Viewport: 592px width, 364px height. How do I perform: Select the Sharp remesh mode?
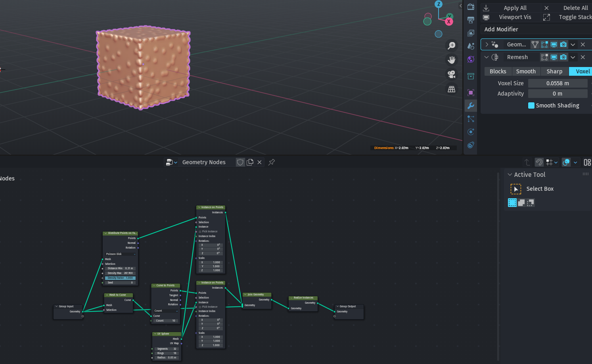(554, 71)
